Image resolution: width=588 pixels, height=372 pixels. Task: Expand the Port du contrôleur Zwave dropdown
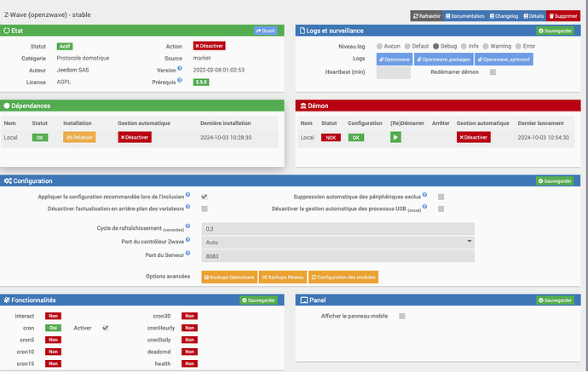(337, 242)
